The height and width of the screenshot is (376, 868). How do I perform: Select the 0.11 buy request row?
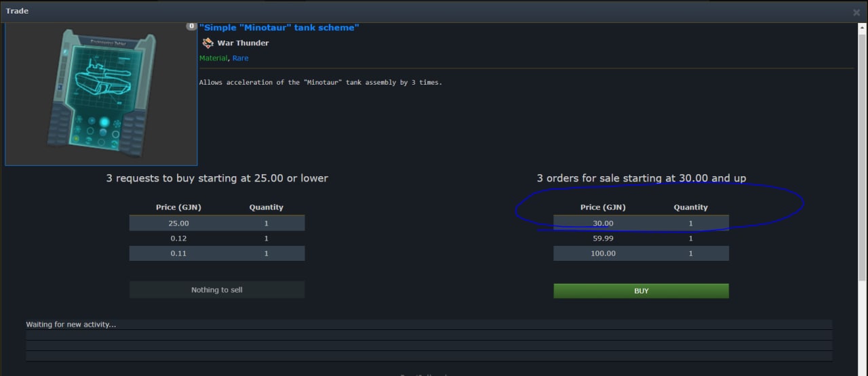[x=217, y=253]
